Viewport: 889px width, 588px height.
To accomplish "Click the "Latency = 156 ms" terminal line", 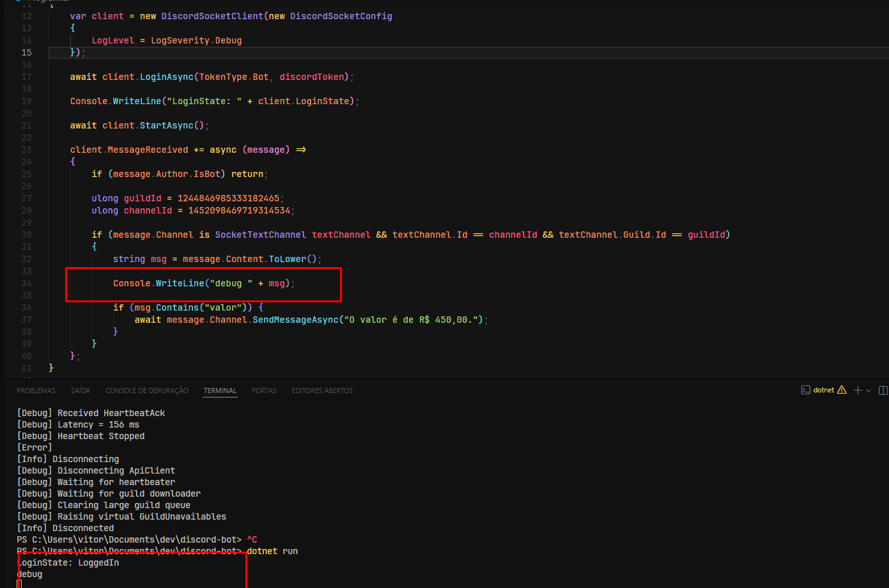I will pyautogui.click(x=78, y=424).
